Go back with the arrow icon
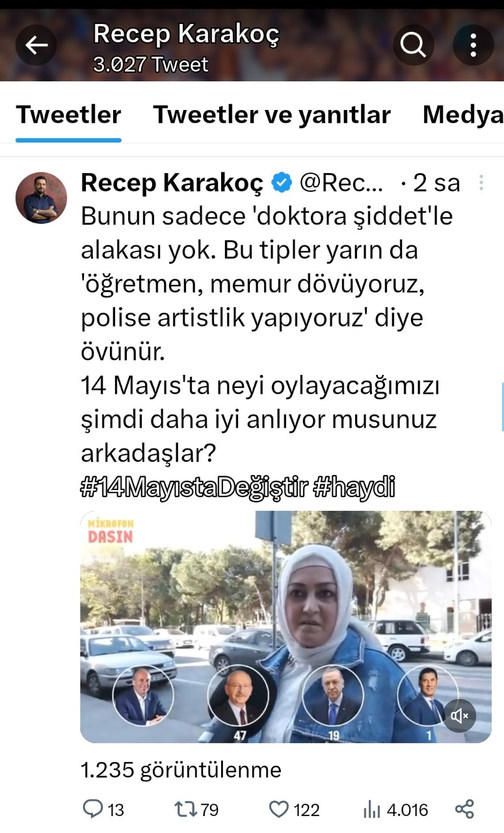The width and height of the screenshot is (504, 833). tap(36, 44)
